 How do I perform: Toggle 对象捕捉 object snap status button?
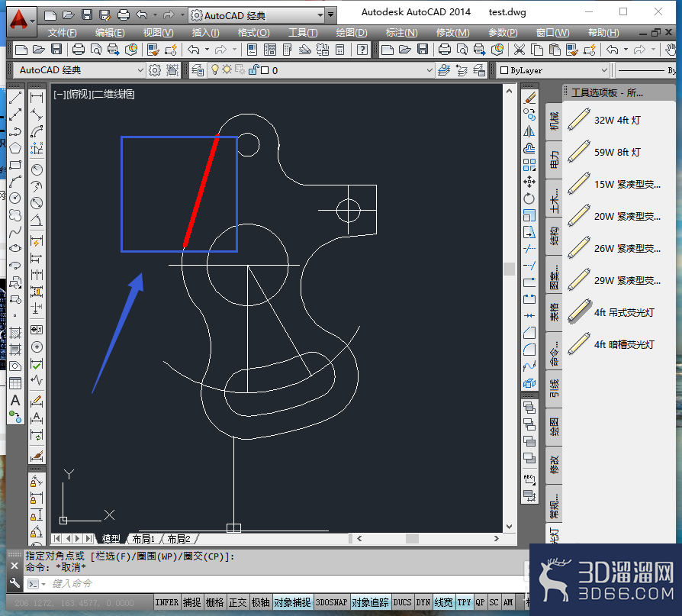tap(292, 602)
